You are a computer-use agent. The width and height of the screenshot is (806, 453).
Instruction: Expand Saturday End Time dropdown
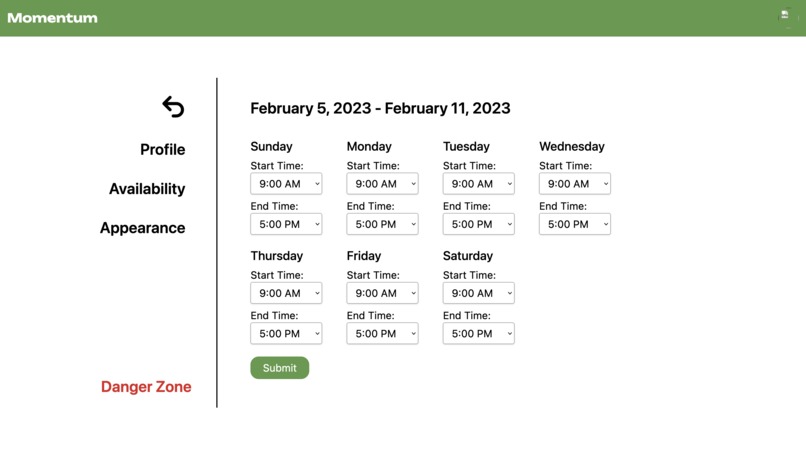coord(479,333)
